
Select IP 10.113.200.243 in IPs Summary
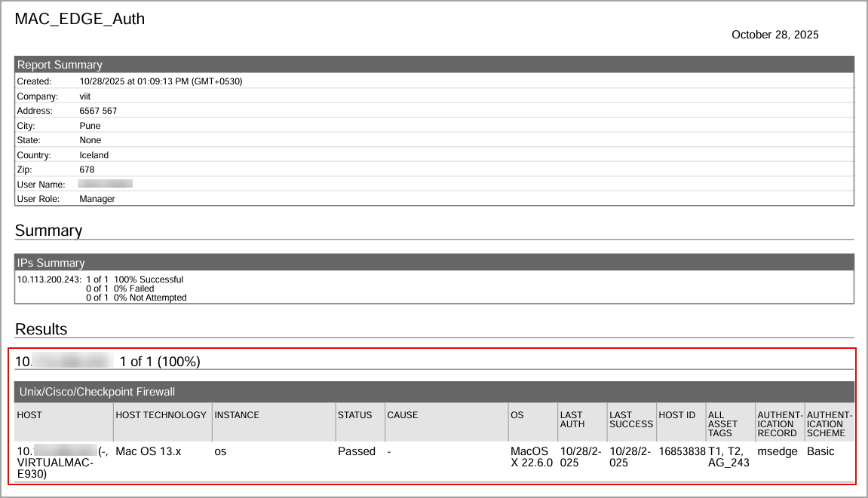[49, 280]
